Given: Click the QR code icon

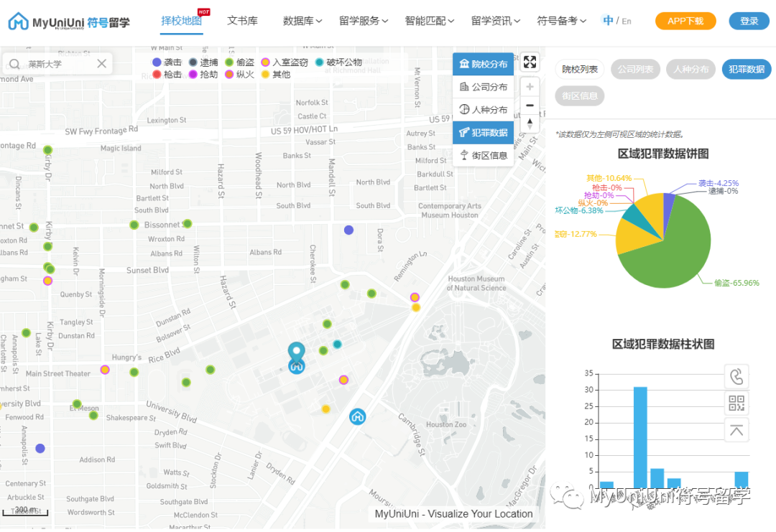Looking at the screenshot, I should pos(736,403).
